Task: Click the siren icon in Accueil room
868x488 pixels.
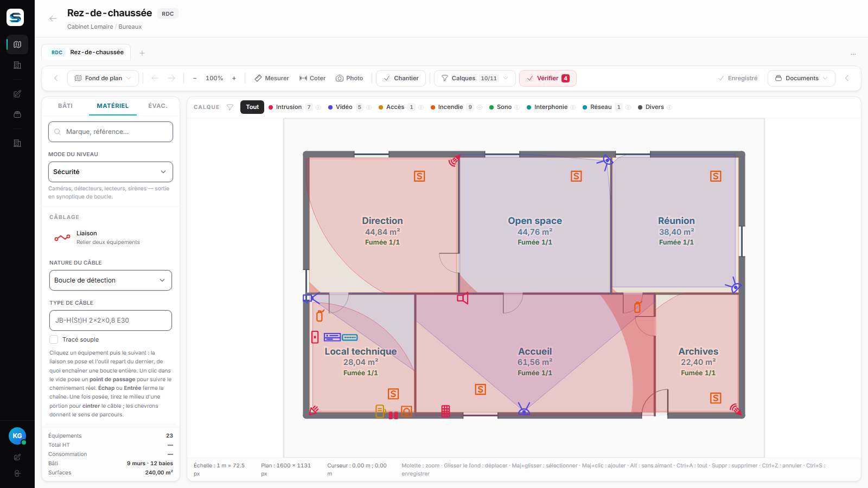Action: pos(462,298)
